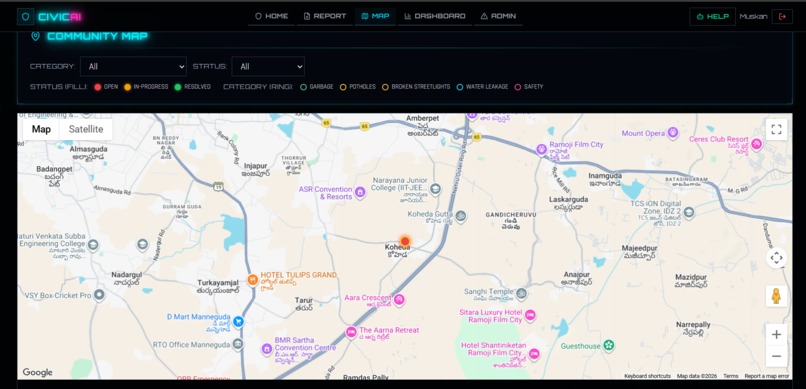The image size is (806, 389).
Task: Click The Aarna Retreat lodging pin
Action: pyautogui.click(x=351, y=332)
